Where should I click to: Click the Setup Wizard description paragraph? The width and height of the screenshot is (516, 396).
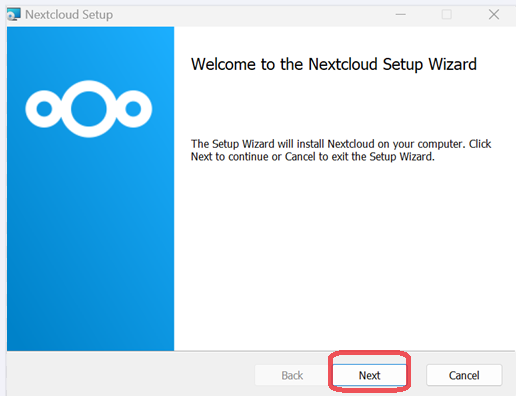341,150
